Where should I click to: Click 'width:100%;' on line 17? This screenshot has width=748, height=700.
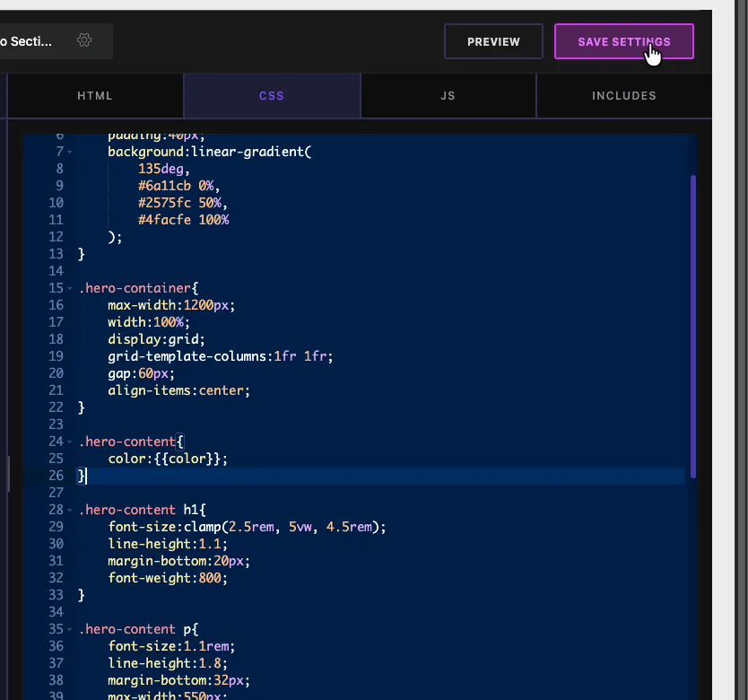[x=149, y=322]
